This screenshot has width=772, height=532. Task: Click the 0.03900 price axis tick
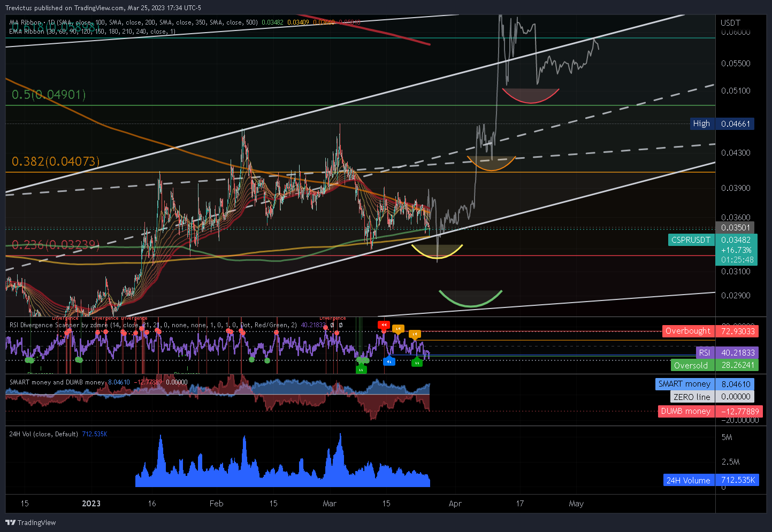coord(736,188)
